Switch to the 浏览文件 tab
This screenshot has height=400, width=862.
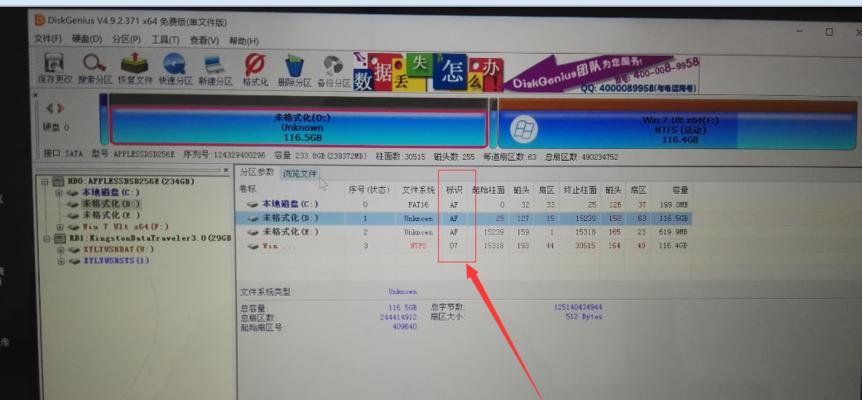300,174
